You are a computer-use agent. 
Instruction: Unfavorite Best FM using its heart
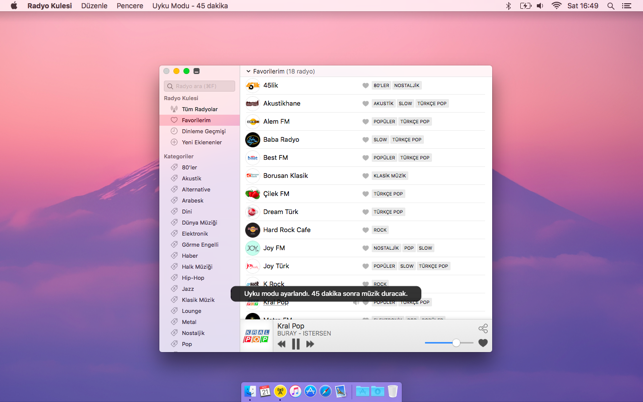(x=365, y=158)
